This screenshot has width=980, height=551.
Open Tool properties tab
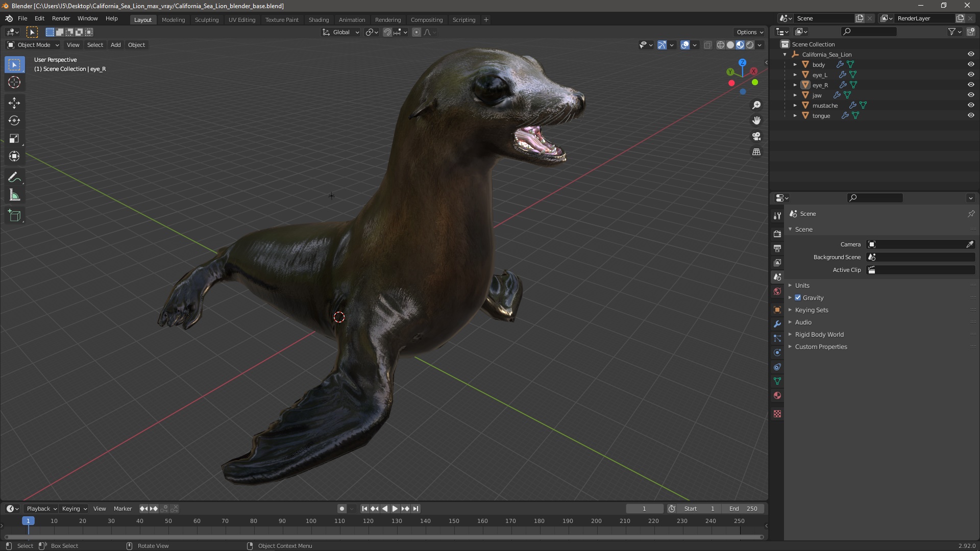tap(777, 215)
